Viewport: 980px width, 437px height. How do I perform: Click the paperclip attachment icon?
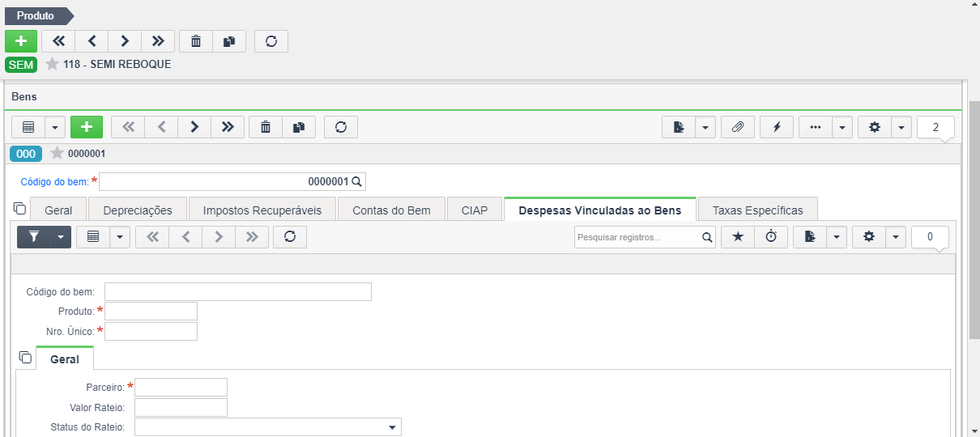738,127
